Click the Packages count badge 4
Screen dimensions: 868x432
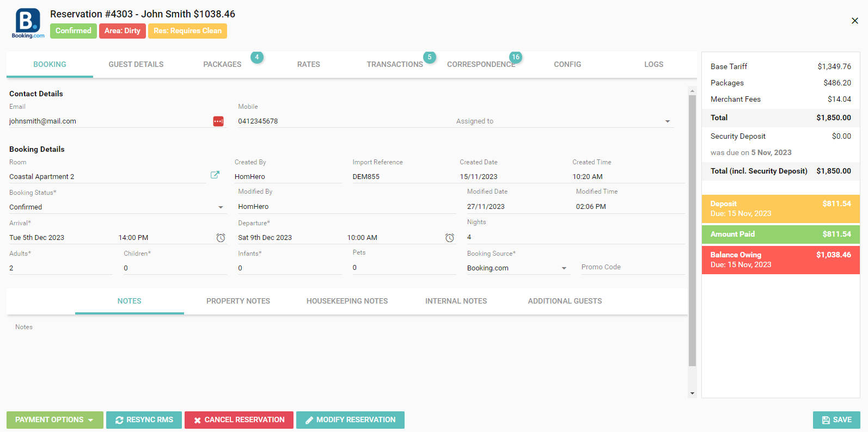pyautogui.click(x=257, y=57)
